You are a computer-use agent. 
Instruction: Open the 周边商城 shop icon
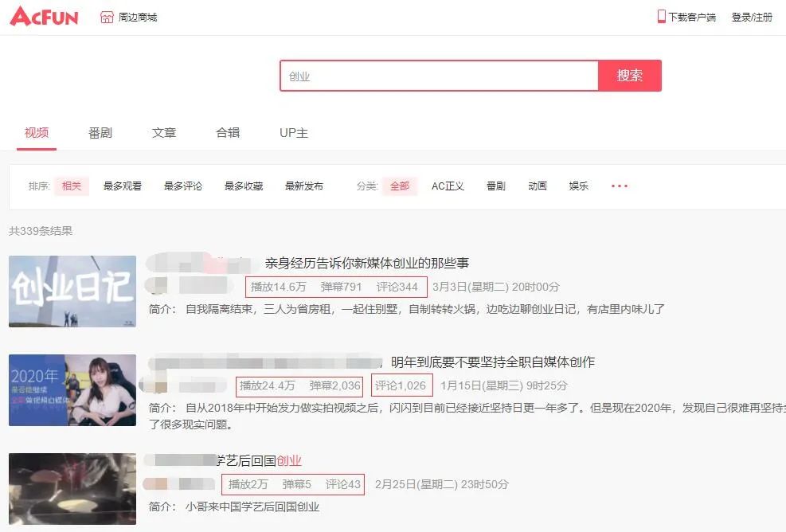(107, 17)
